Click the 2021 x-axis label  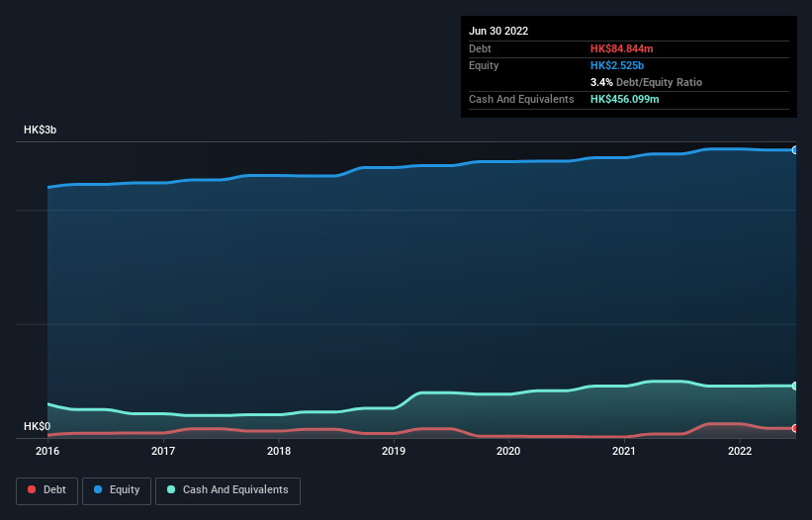(x=624, y=451)
